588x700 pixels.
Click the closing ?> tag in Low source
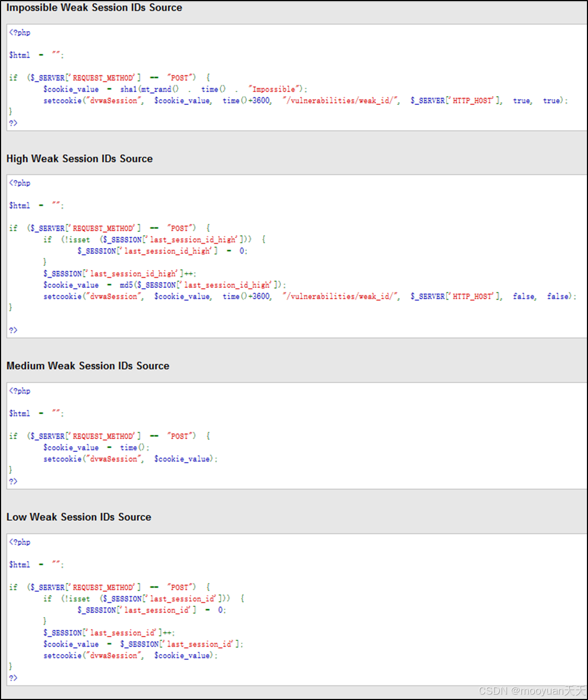point(13,678)
